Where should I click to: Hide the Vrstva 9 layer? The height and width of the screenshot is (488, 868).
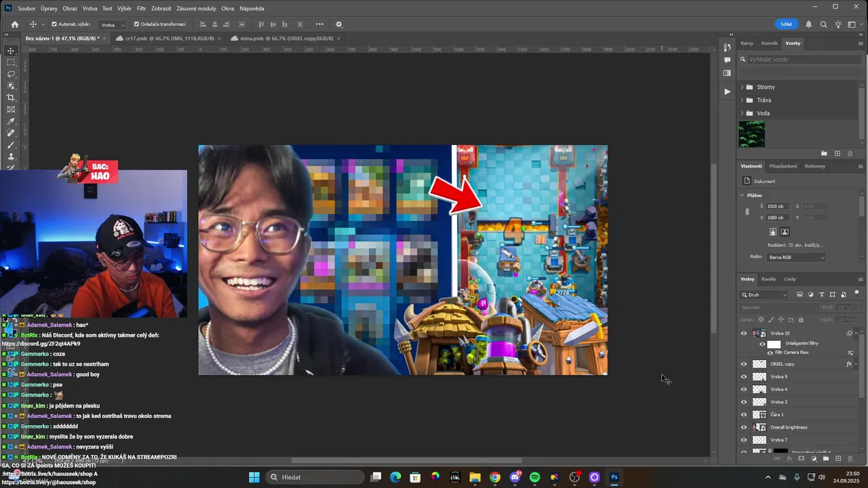coord(744,377)
